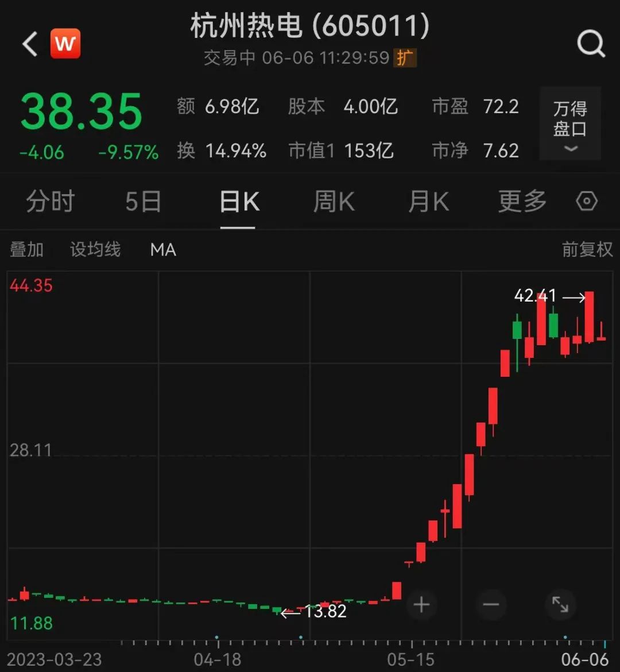Screen dimensions: 620x672
Task: Tap the PE ratio 72.2
Action: click(501, 106)
